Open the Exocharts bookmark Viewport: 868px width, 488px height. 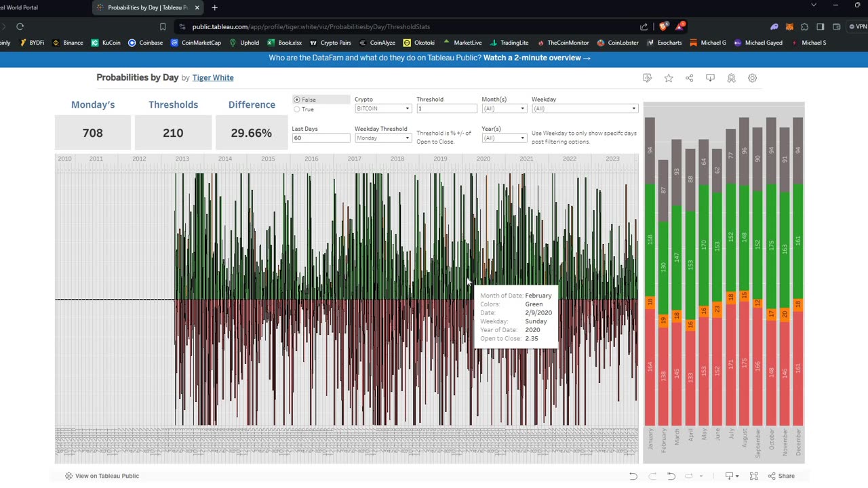(664, 43)
